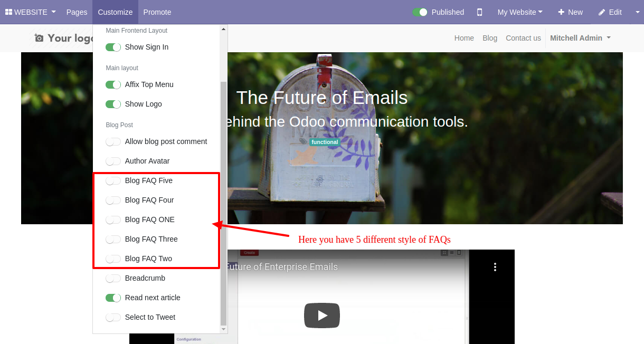Click the tag icon next to functional

click(302, 142)
